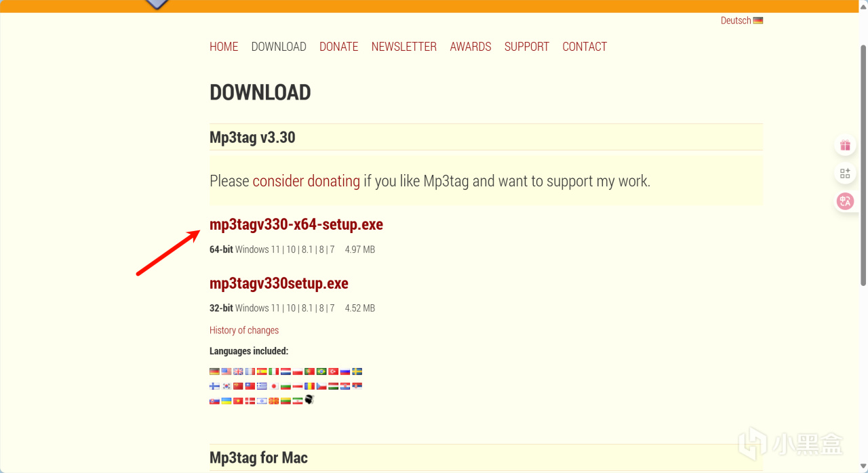Click the United States flag icon
Screen dimensions: 868x473
(226, 371)
